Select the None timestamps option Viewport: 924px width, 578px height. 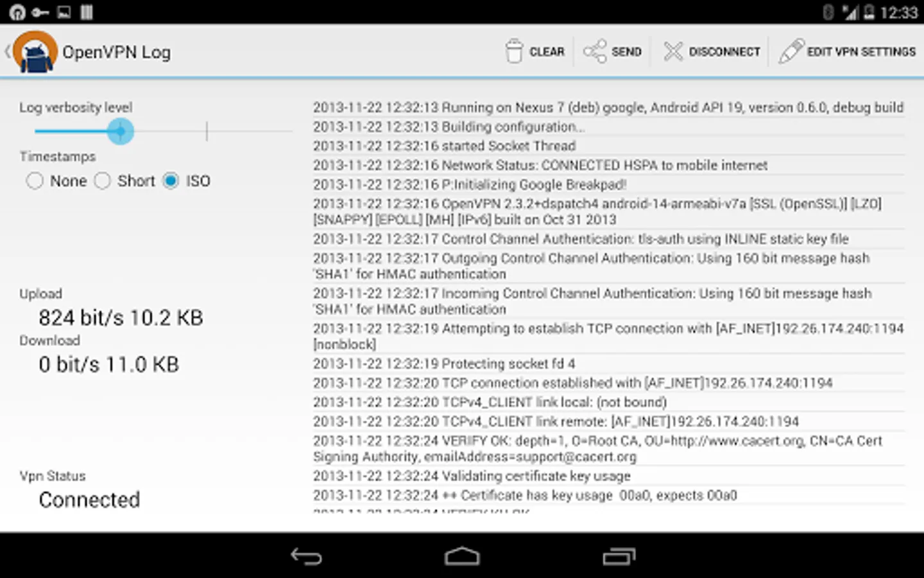56,181
